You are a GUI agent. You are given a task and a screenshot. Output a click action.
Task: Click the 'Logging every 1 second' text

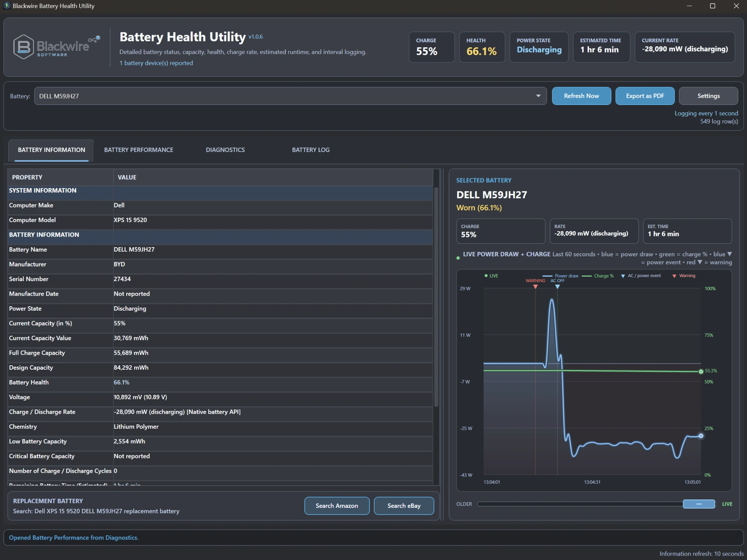click(706, 113)
